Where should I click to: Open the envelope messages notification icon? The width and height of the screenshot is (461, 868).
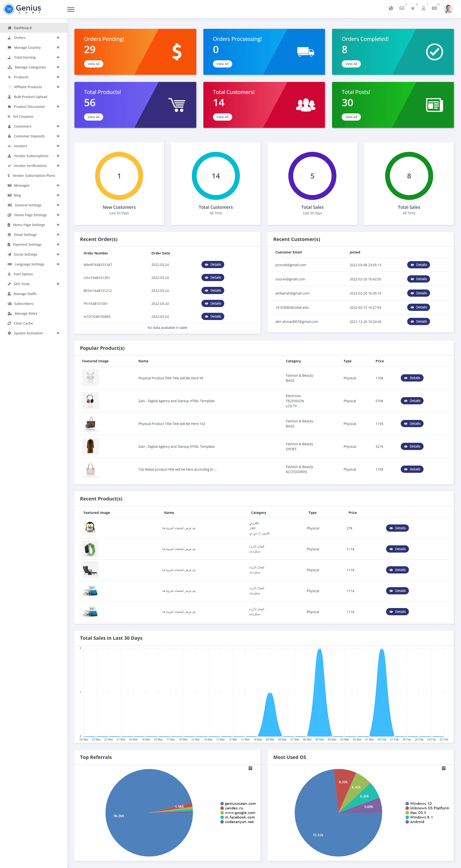pos(401,8)
